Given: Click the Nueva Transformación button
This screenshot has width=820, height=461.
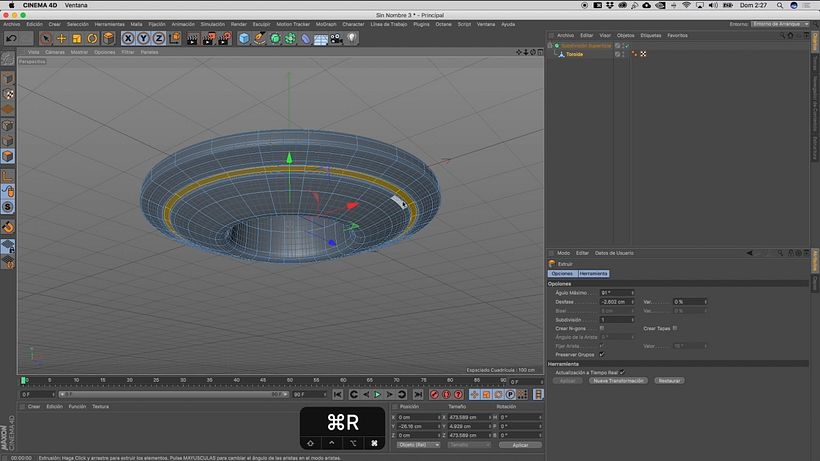Looking at the screenshot, I should (x=618, y=381).
